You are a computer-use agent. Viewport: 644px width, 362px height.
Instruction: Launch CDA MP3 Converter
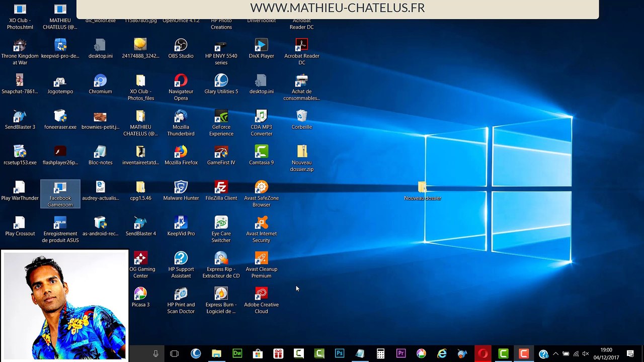261,123
